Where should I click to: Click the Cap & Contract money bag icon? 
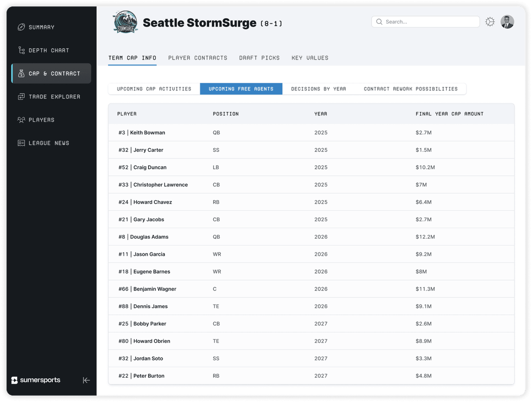pyautogui.click(x=22, y=73)
